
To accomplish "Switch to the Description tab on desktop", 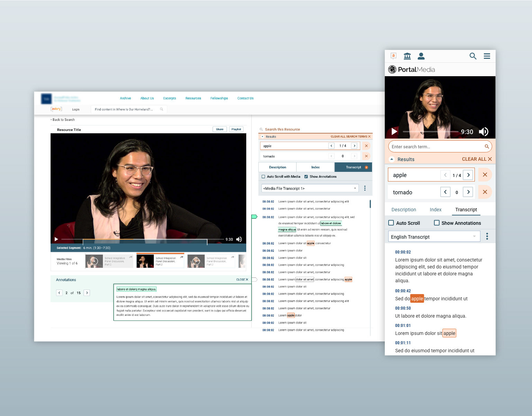I will coord(277,167).
